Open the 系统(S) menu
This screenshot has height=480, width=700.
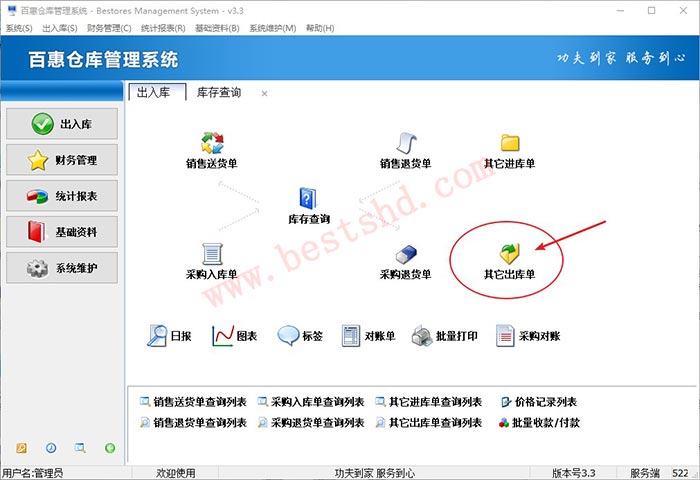[x=19, y=28]
